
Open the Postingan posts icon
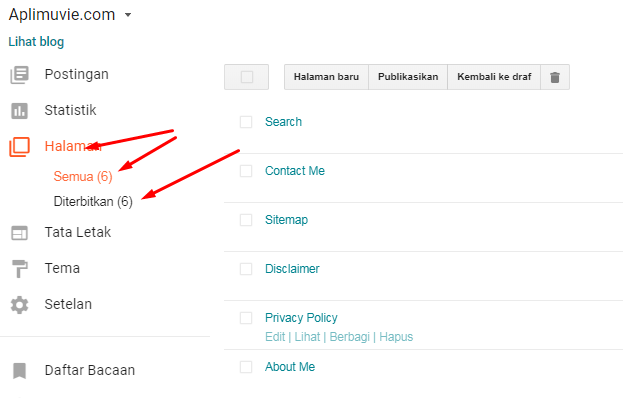[19, 75]
